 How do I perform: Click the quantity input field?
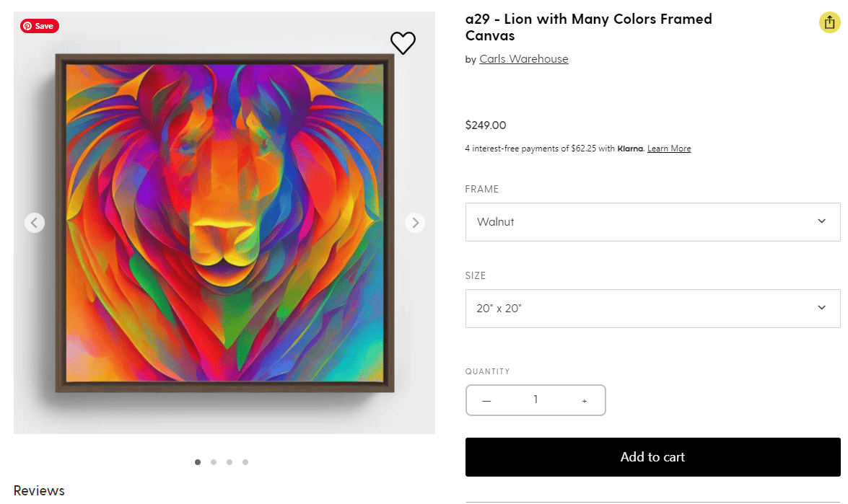(x=536, y=400)
